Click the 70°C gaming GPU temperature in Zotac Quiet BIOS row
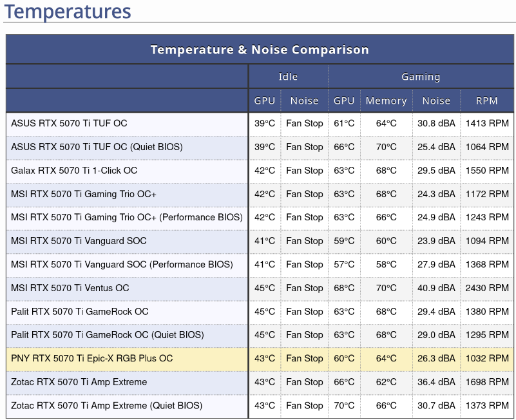The height and width of the screenshot is (420, 516). coord(344,406)
